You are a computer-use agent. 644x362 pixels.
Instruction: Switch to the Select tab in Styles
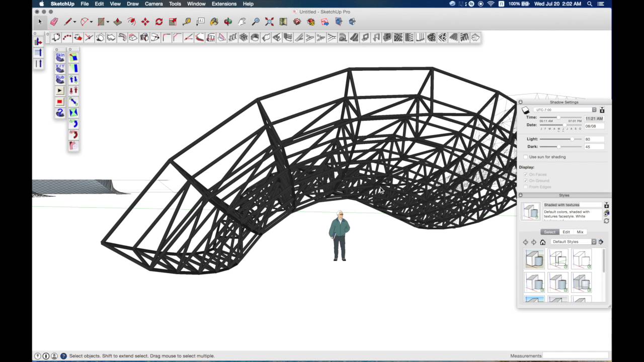click(x=549, y=232)
